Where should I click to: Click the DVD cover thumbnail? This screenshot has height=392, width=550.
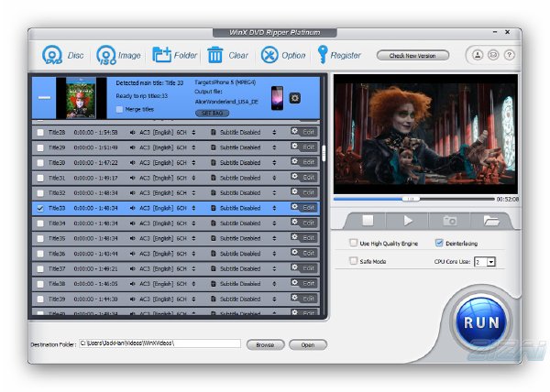click(x=81, y=98)
